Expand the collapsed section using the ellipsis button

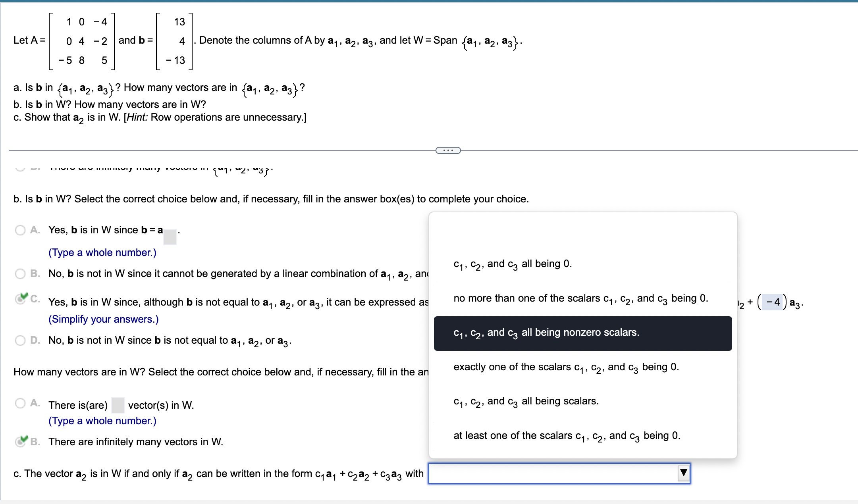(448, 150)
